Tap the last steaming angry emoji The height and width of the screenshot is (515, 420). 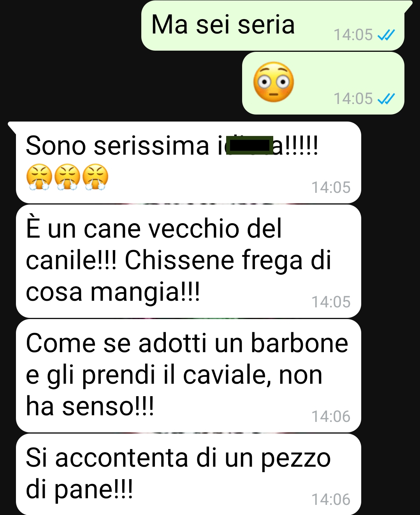(x=95, y=177)
